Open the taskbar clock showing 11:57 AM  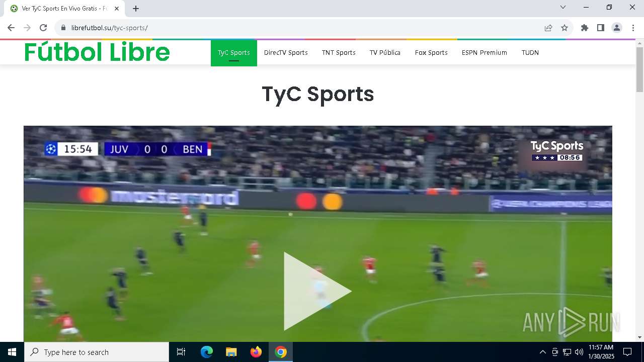(601, 352)
